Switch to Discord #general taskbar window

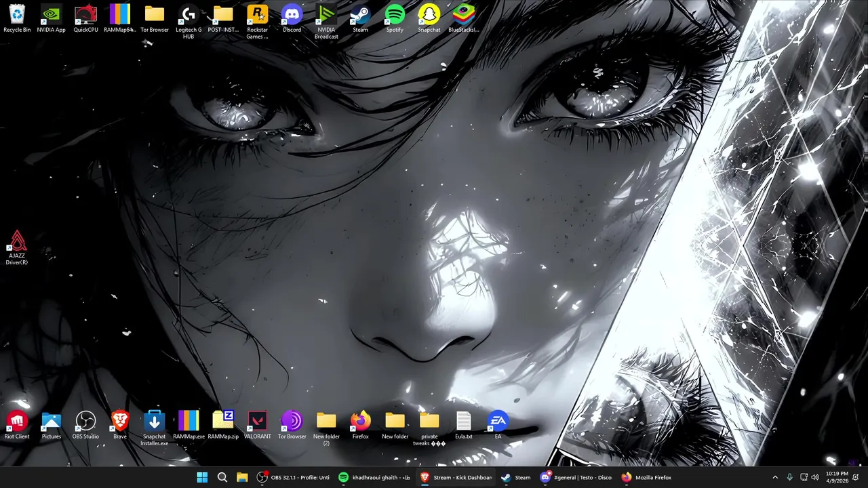point(576,477)
